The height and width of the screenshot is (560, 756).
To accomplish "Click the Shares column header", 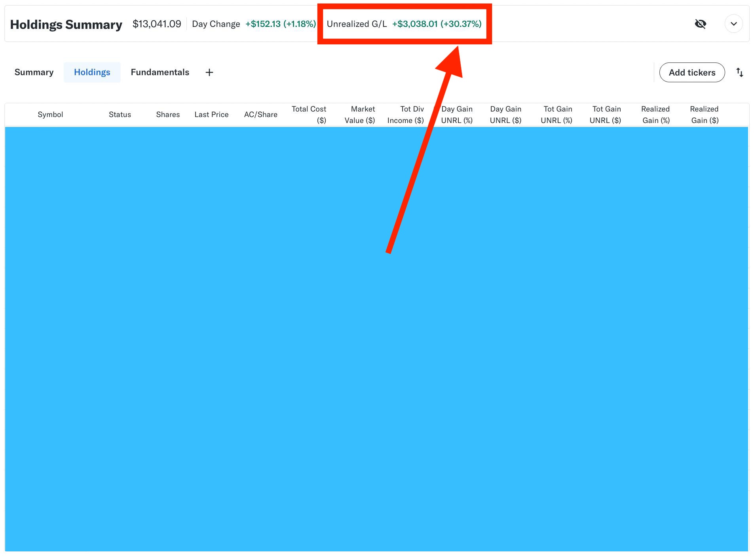I will (168, 115).
